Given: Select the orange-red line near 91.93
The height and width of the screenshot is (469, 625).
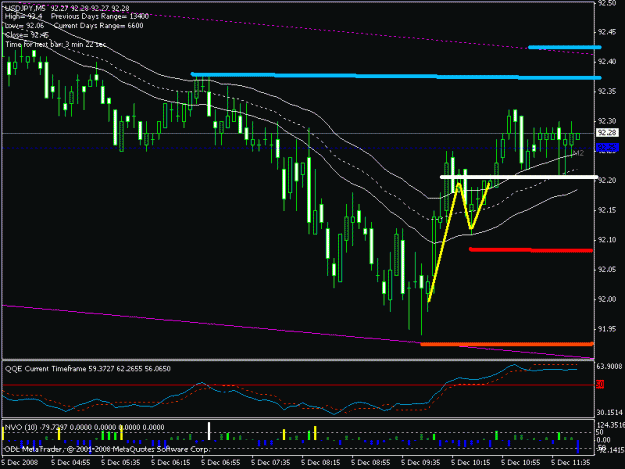Looking at the screenshot, I should click(507, 344).
